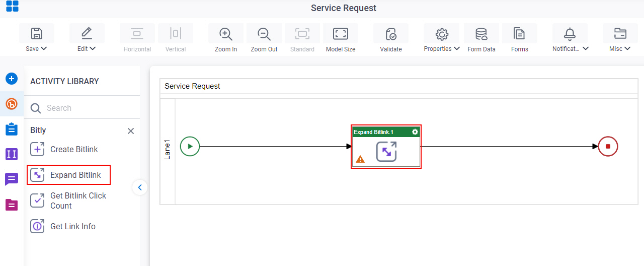Open the Properties dropdown arrow
644x266 pixels.
[x=457, y=49]
